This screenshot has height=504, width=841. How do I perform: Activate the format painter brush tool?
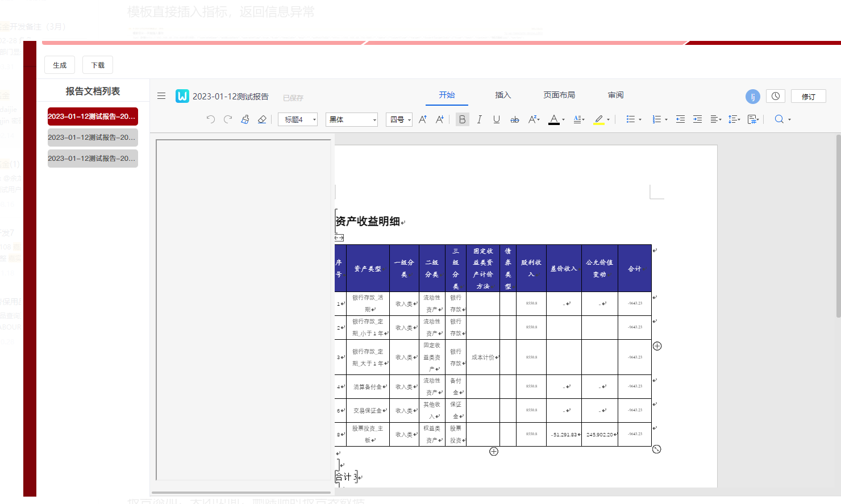point(245,119)
